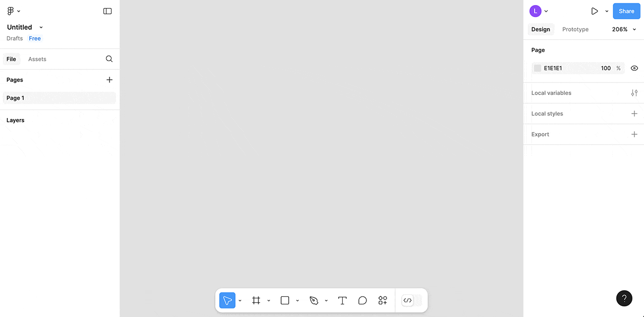Image resolution: width=644 pixels, height=317 pixels.
Task: Select the Comment tool
Action: (362, 301)
